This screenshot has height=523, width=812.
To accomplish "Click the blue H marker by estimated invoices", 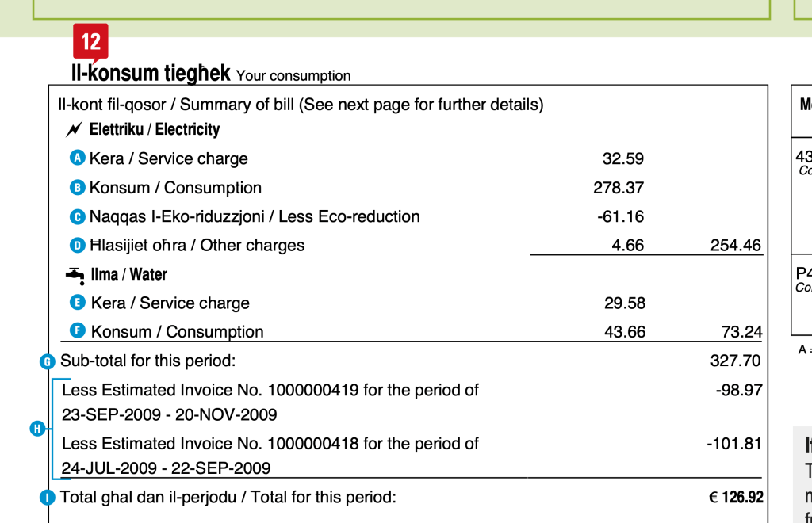I will tap(36, 429).
